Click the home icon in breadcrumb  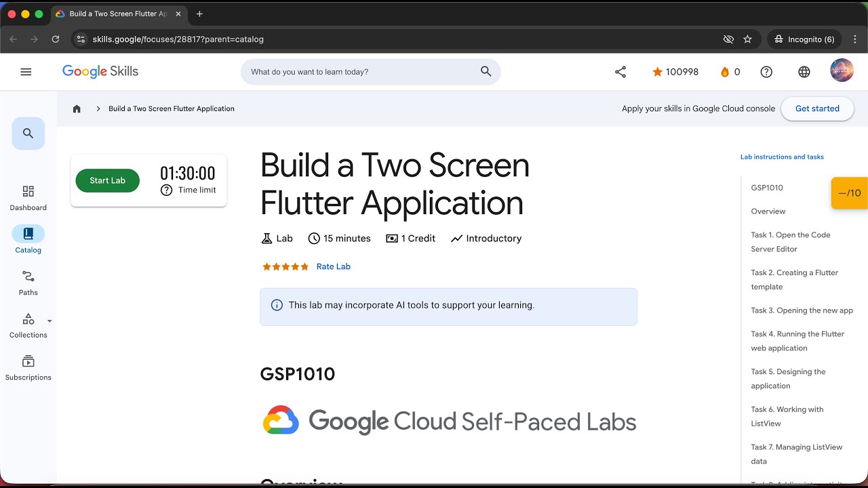tap(77, 108)
